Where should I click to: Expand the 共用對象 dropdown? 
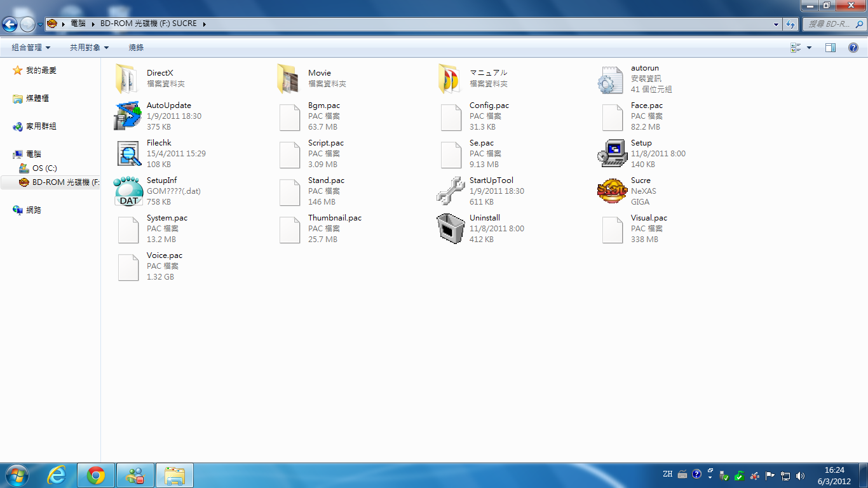pos(89,48)
